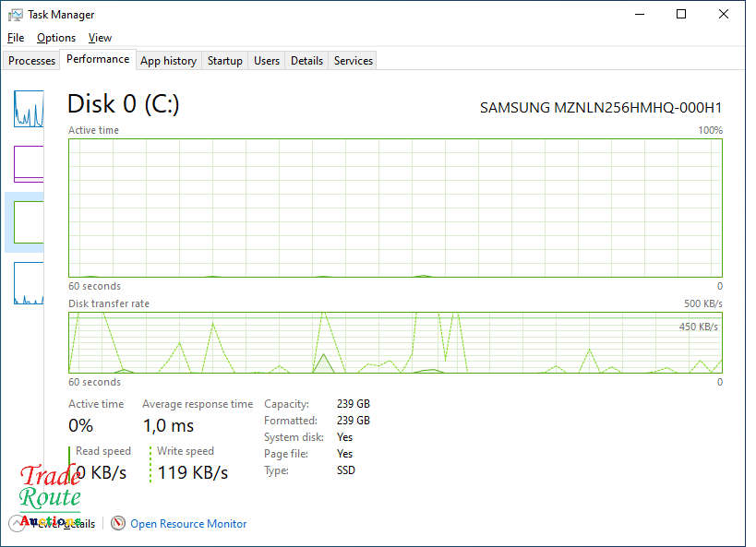Maximize the Task Manager window

click(681, 15)
